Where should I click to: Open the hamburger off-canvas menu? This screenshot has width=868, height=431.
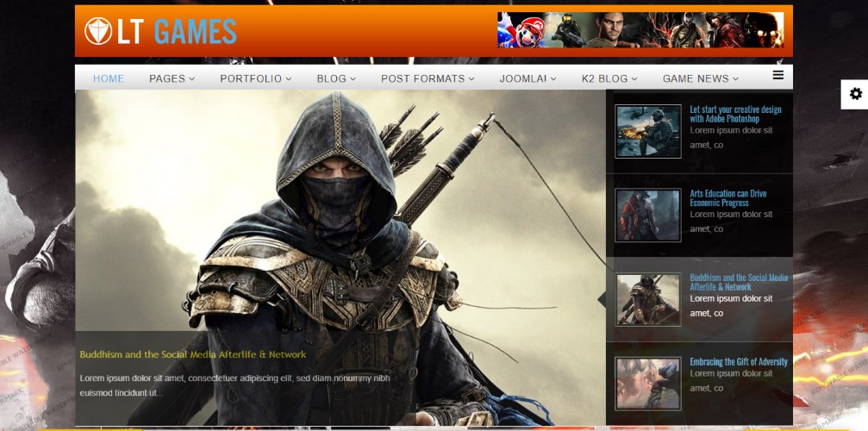777,76
